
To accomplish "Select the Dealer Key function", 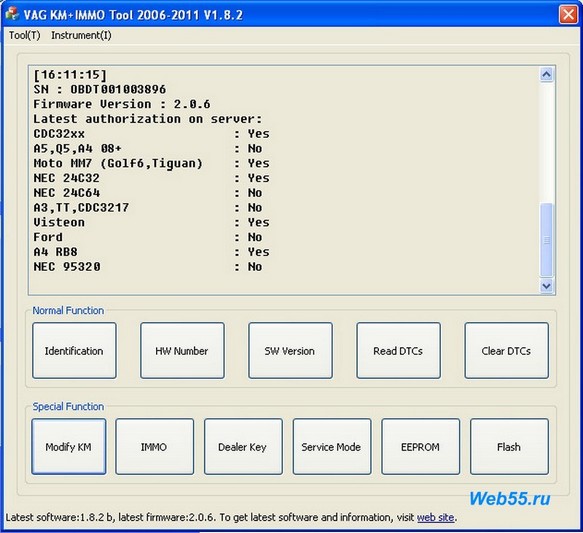I will coord(243,446).
